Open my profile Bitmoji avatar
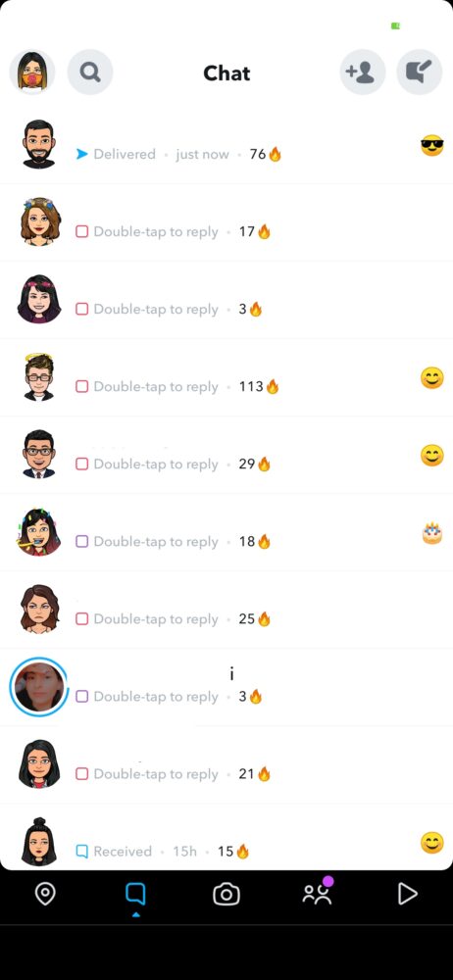 [x=32, y=73]
